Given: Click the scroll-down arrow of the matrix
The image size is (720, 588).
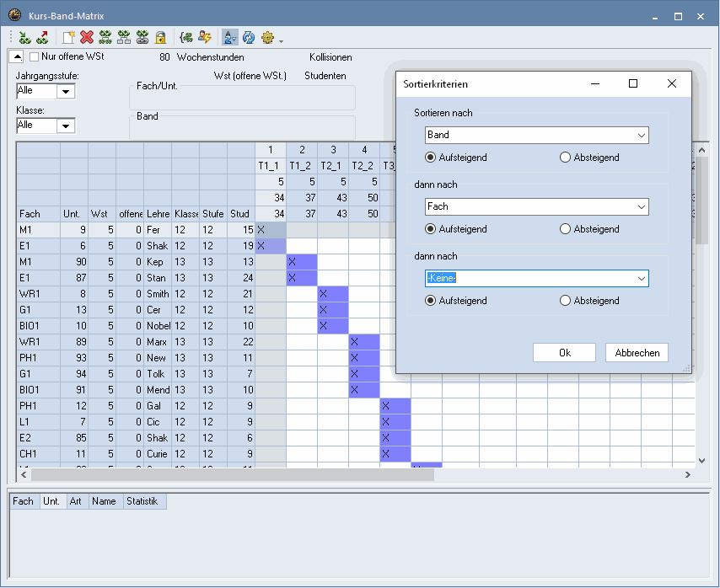Looking at the screenshot, I should coord(701,461).
